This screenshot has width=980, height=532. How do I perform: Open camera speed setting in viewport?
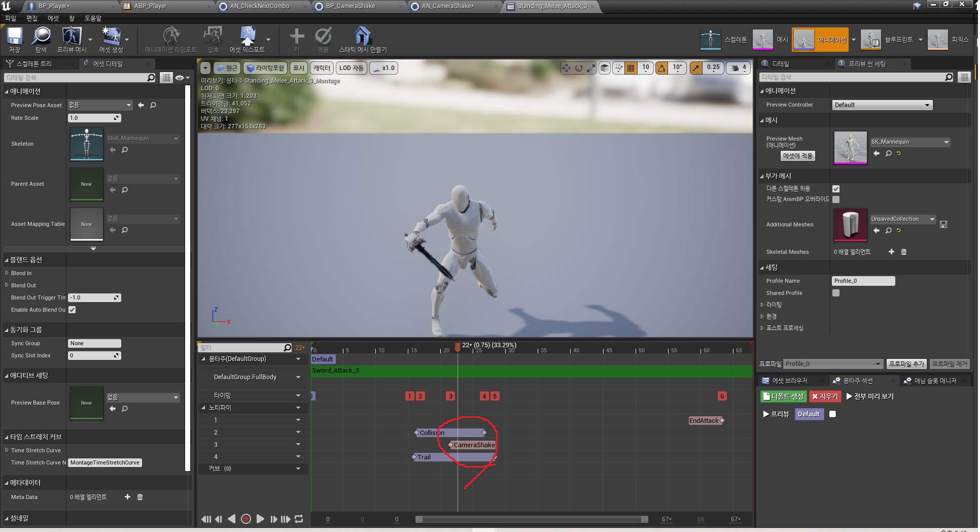(738, 68)
